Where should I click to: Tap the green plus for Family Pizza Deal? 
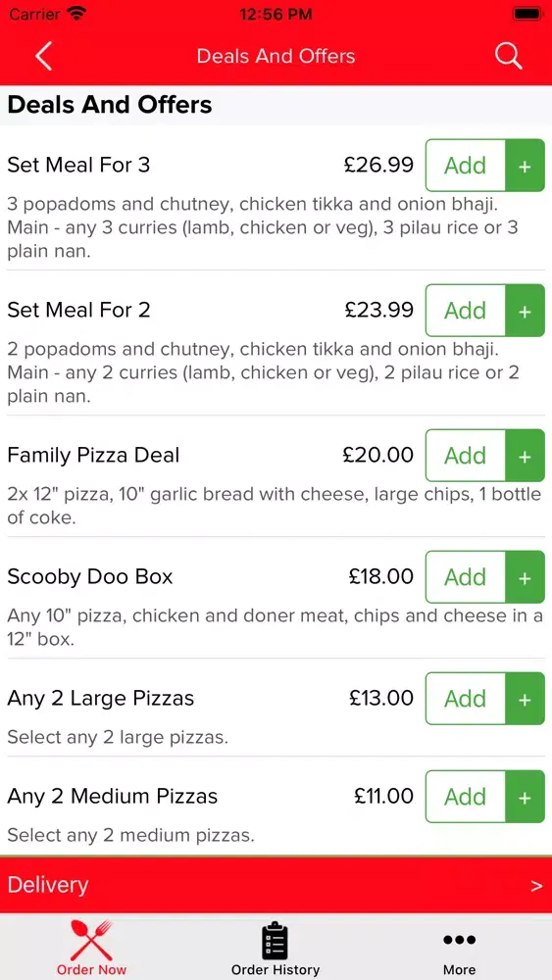tap(525, 456)
